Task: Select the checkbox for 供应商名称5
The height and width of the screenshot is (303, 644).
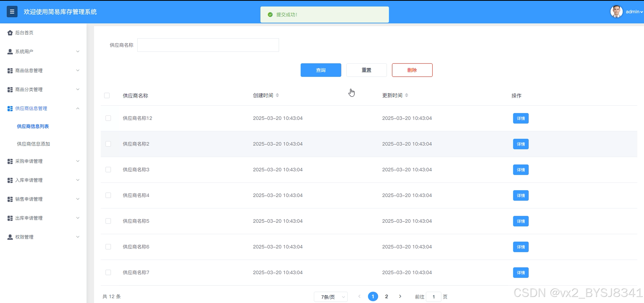Action: coord(108,221)
